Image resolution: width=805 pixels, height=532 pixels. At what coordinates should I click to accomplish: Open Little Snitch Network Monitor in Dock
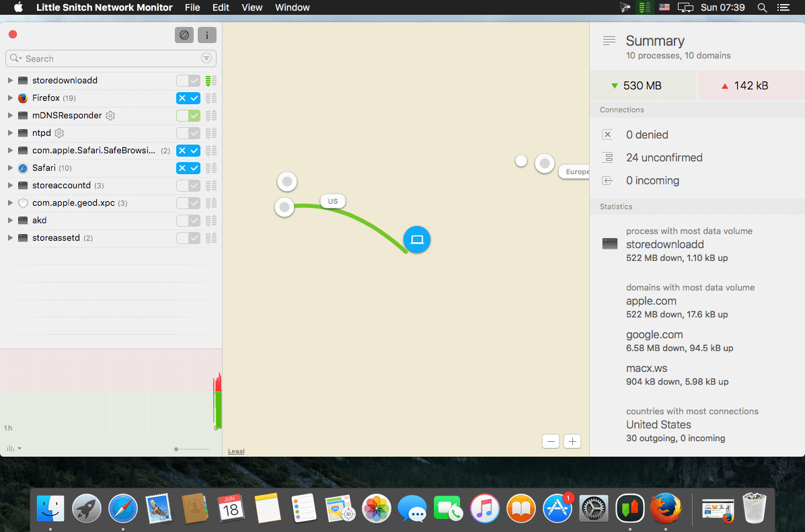630,508
